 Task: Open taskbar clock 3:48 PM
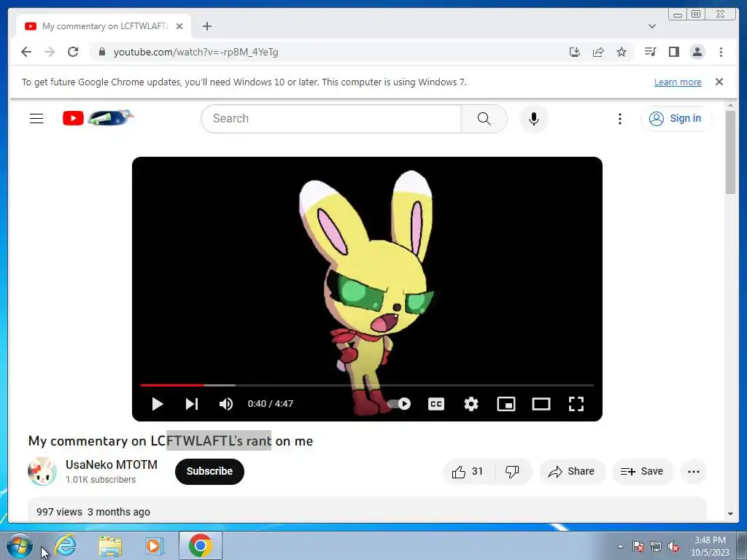tap(710, 546)
